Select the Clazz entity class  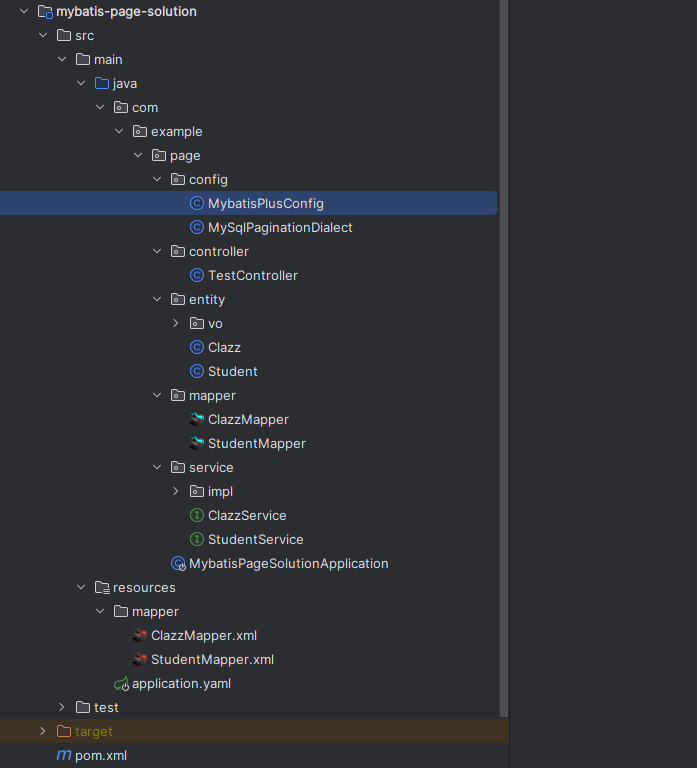click(x=224, y=347)
